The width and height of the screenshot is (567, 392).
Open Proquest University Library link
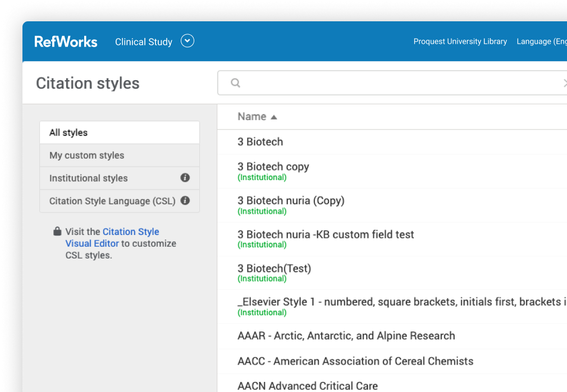pyautogui.click(x=460, y=41)
